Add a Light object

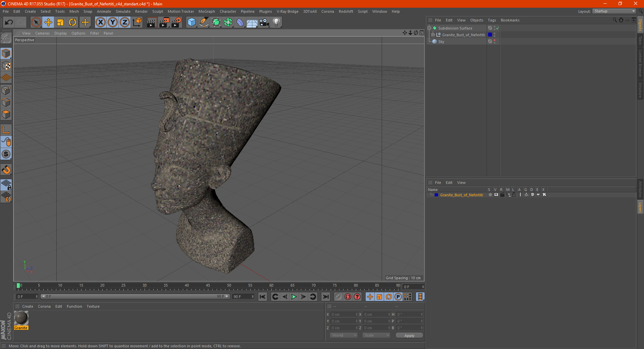tap(276, 22)
